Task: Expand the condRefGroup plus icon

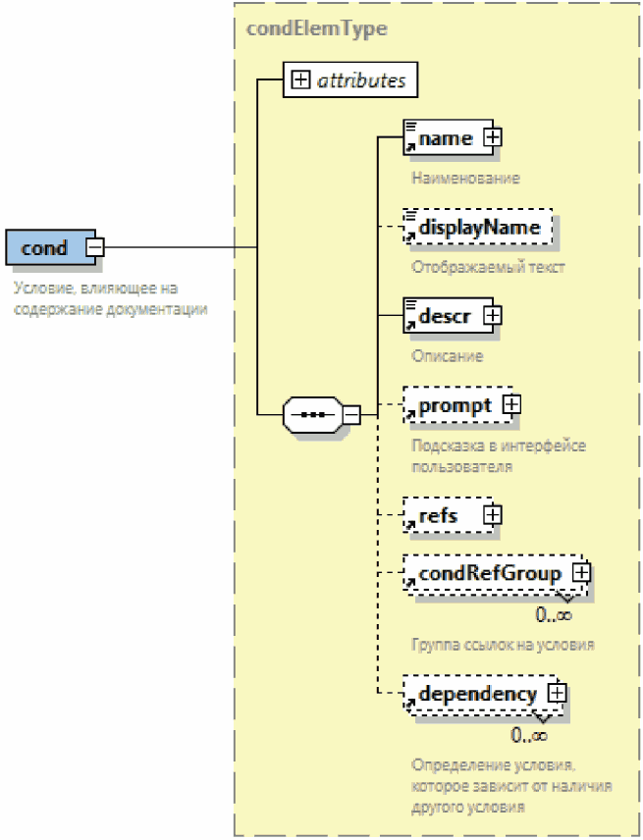Action: [x=581, y=572]
